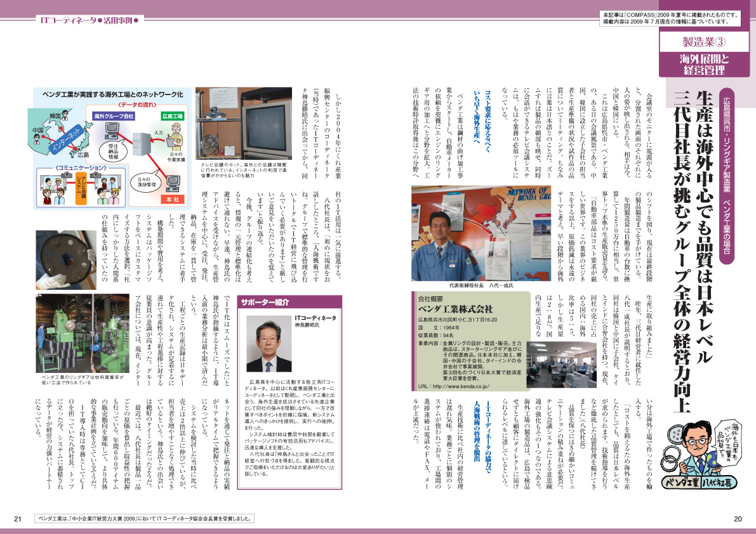The height and width of the screenshot is (534, 756).
Task: Click page number 21
Action: coord(18,519)
